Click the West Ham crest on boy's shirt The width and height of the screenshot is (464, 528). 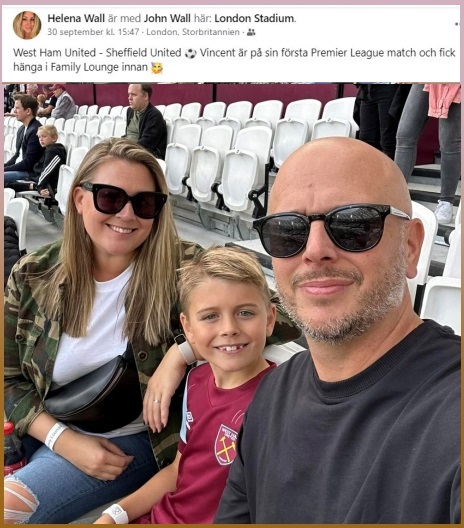(225, 445)
